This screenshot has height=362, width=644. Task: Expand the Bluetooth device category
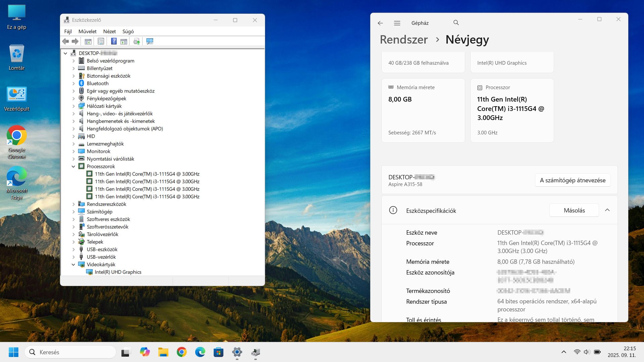coord(73,83)
